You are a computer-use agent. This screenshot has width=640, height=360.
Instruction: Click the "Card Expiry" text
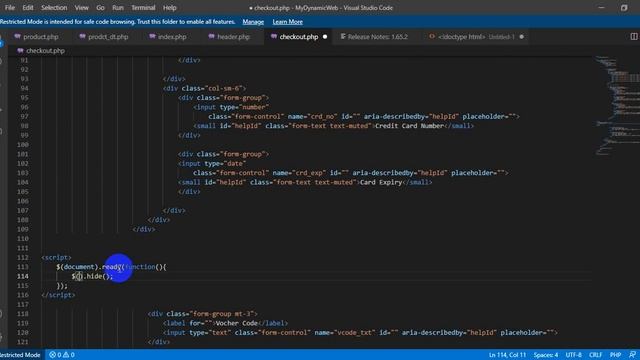tap(381, 182)
